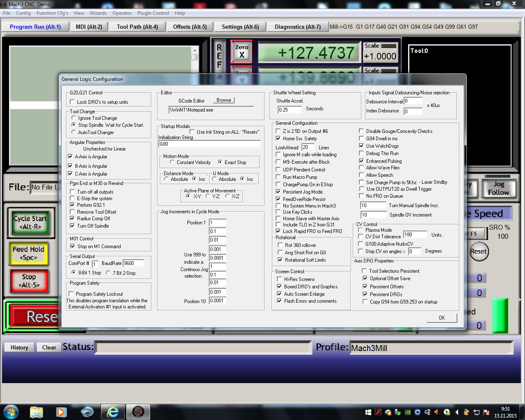Click the Zero X axis button
The width and height of the screenshot is (525, 420).
click(x=242, y=52)
